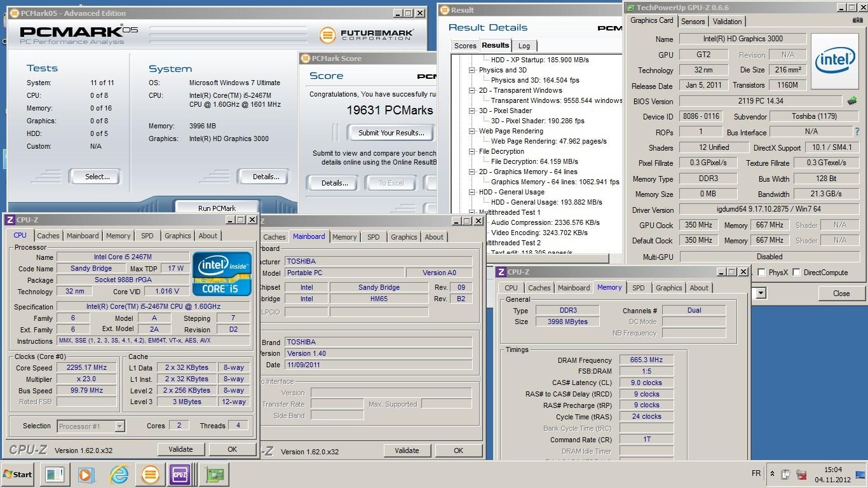Image resolution: width=868 pixels, height=488 pixels.
Task: Click the Futuremark logo in PCMark05
Action: click(367, 34)
